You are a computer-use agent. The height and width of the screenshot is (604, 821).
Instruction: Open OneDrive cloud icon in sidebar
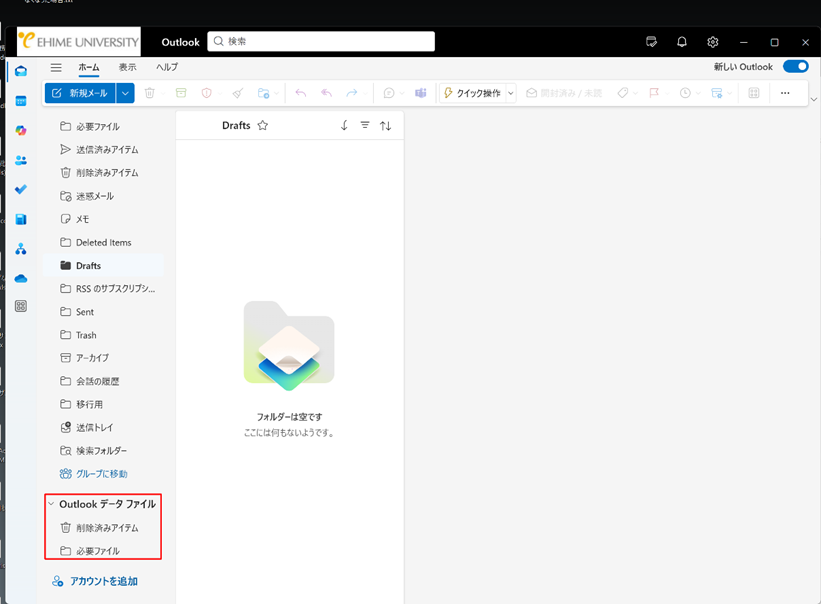click(x=21, y=278)
